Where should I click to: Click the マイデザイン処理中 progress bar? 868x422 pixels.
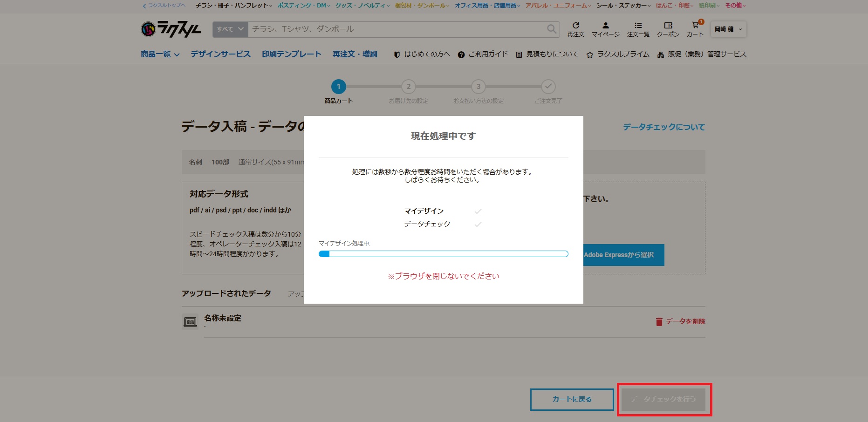(x=444, y=254)
